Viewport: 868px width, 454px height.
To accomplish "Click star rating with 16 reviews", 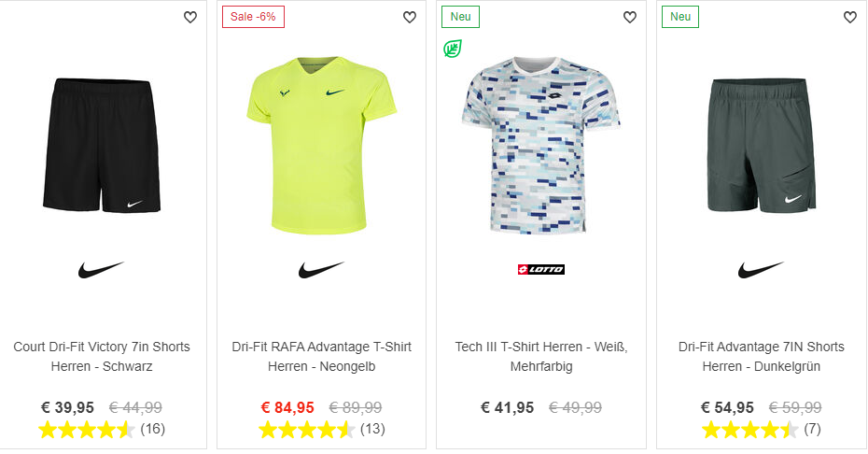I will coord(87,430).
